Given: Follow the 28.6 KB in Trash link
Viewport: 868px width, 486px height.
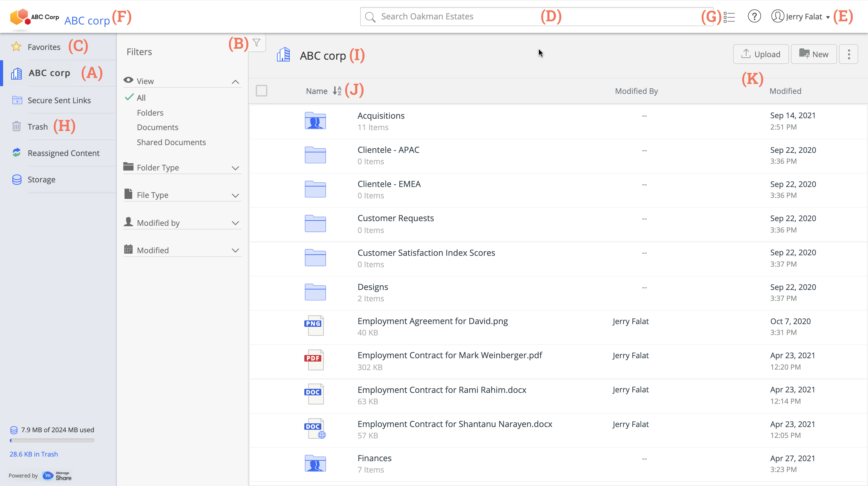Looking at the screenshot, I should 34,454.
